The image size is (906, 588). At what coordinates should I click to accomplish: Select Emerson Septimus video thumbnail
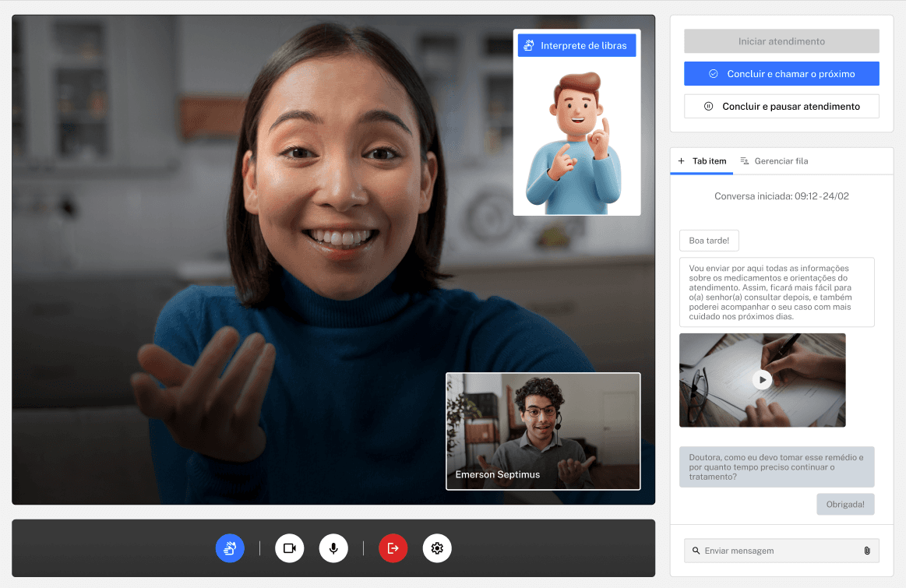coord(543,431)
